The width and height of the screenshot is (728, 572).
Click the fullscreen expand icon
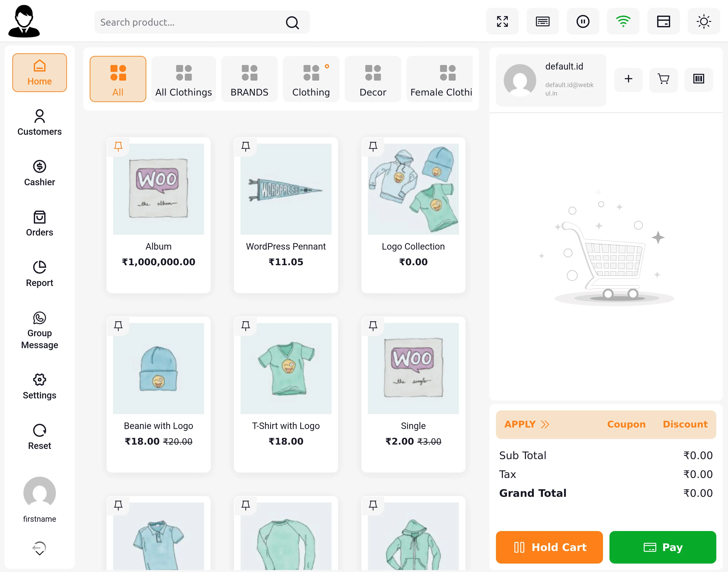click(x=502, y=21)
